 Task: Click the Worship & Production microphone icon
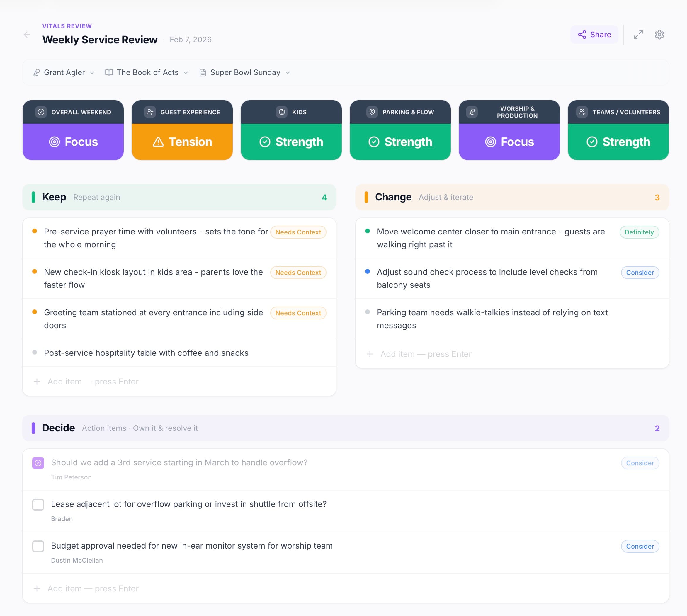[x=472, y=112]
